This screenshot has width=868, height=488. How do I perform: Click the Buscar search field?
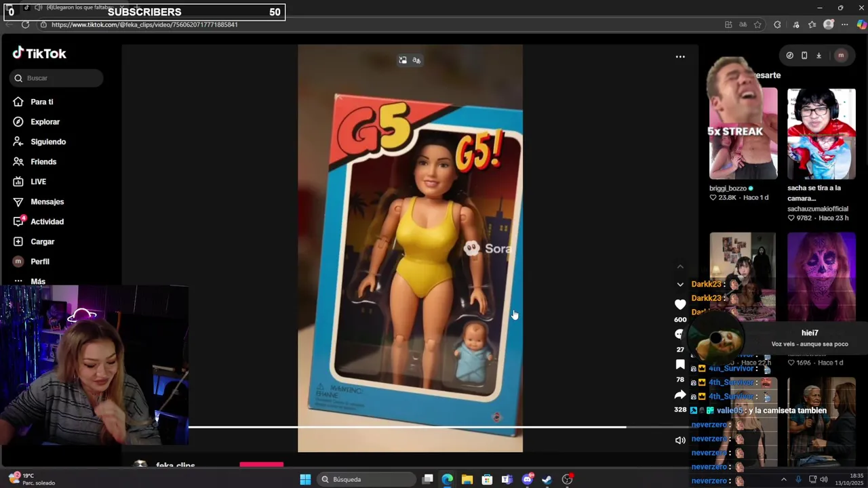(x=56, y=78)
